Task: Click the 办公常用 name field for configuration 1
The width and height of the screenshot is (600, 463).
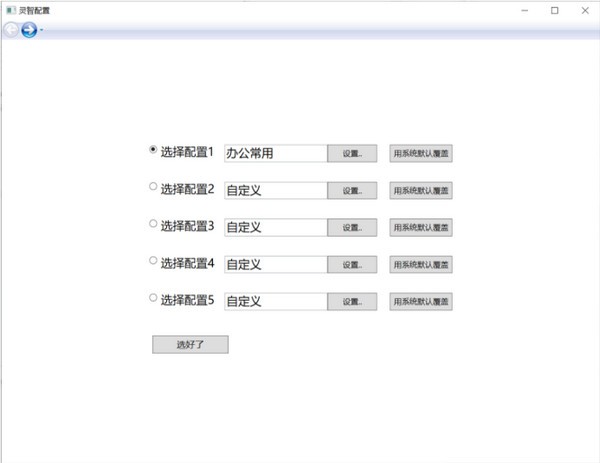Action: 276,153
